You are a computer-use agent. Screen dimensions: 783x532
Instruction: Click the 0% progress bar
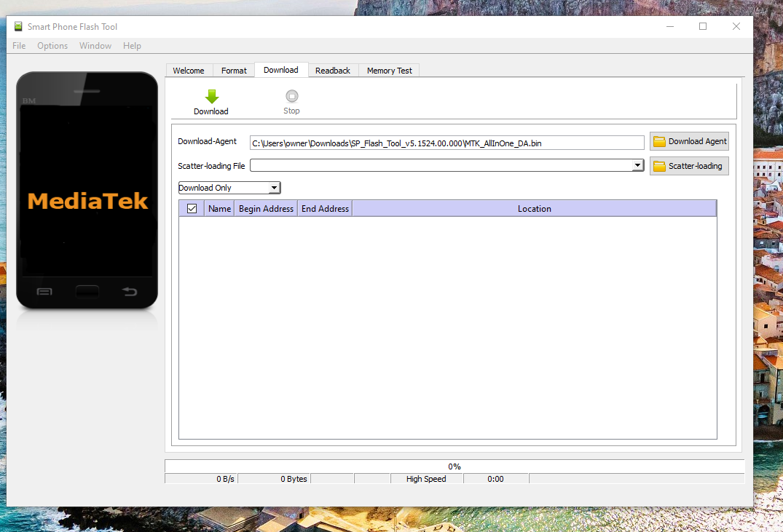(x=455, y=466)
